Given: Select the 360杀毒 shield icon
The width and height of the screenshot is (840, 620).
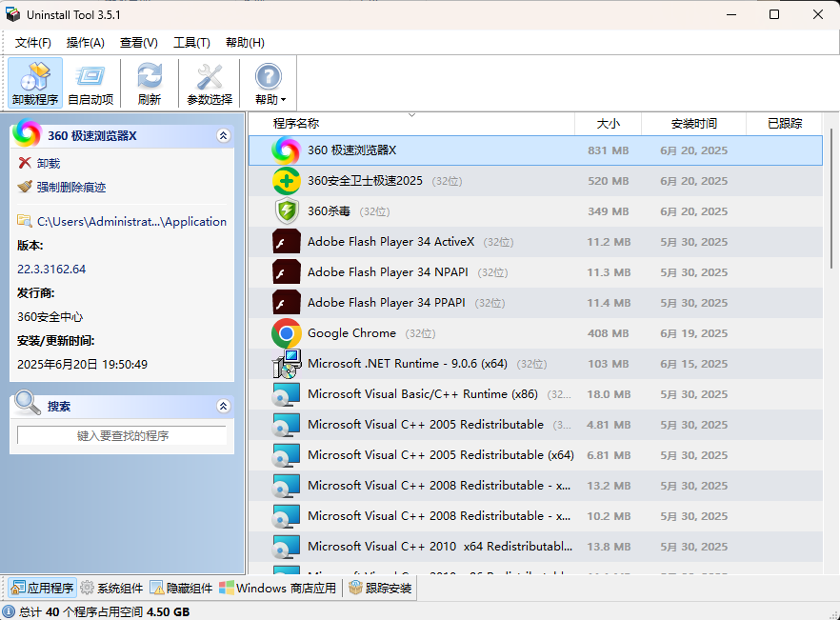Looking at the screenshot, I should click(286, 211).
